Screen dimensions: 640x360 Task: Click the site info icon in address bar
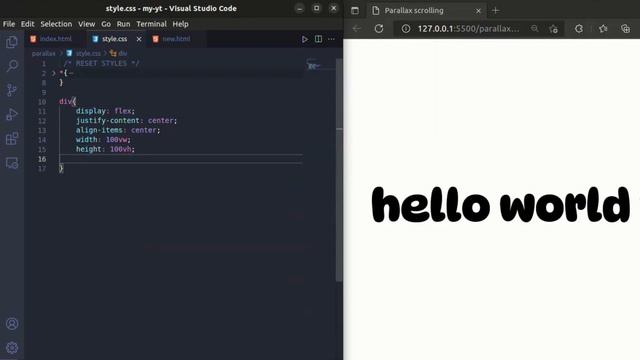click(406, 29)
